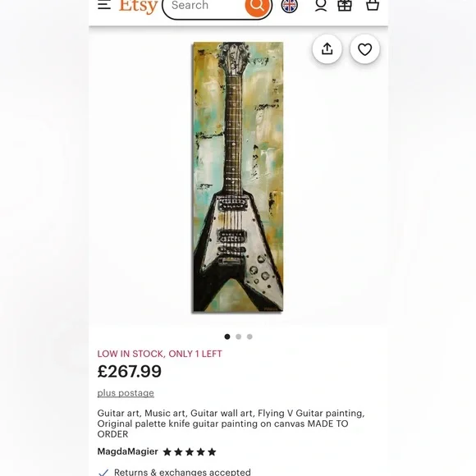Favourite the item with the heart button
Image resolution: width=476 pixels, height=476 pixels.
365,49
